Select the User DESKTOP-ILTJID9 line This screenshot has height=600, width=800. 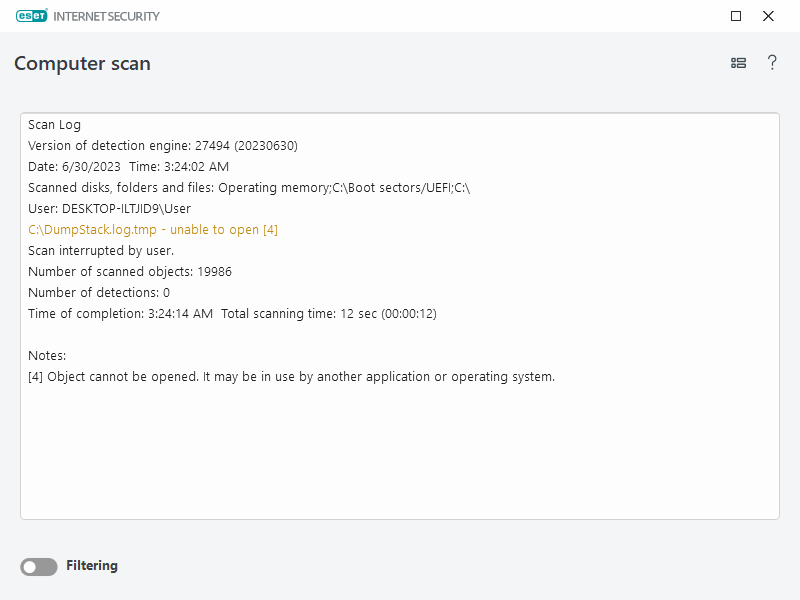pyautogui.click(x=109, y=209)
